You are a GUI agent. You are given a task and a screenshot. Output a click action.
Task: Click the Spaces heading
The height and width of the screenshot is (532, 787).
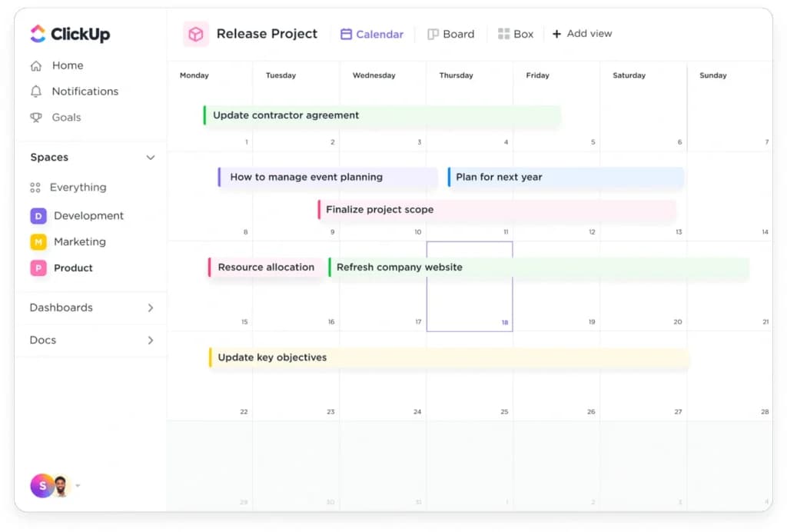(49, 158)
